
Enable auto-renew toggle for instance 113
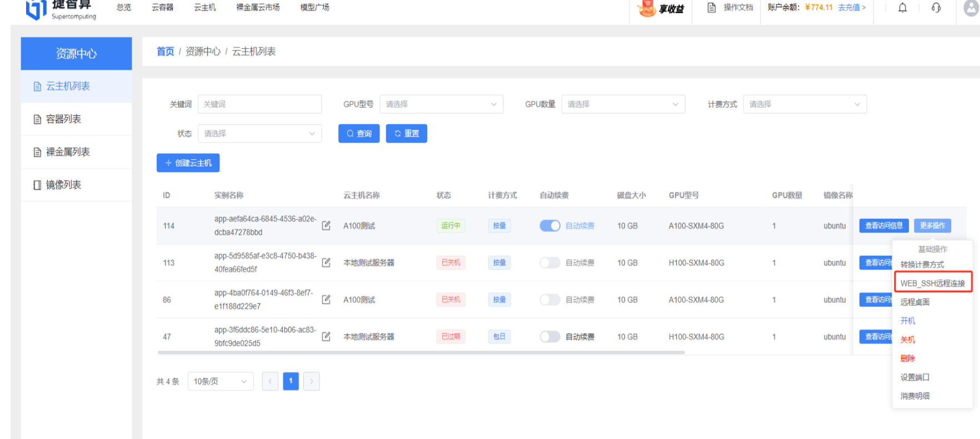[550, 263]
